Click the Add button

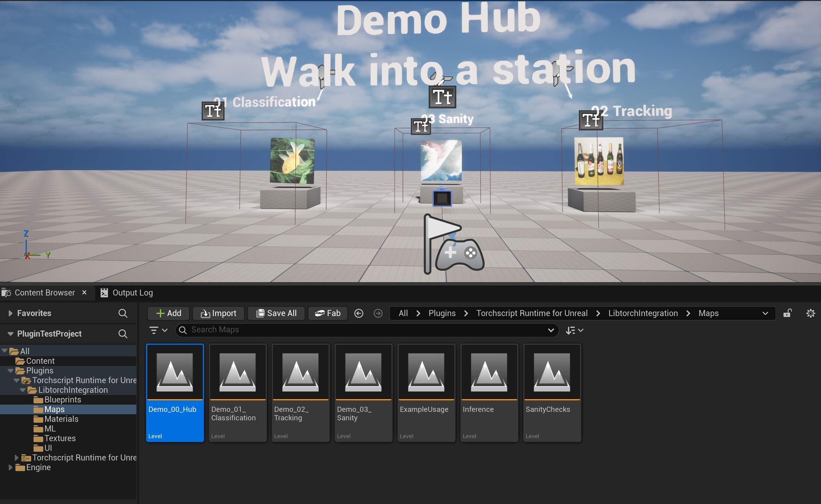(168, 313)
